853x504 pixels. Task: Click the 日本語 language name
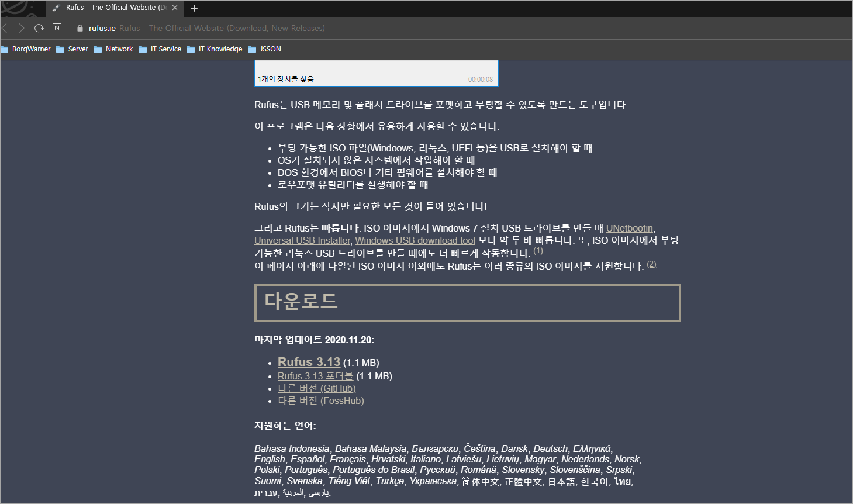coord(561,481)
